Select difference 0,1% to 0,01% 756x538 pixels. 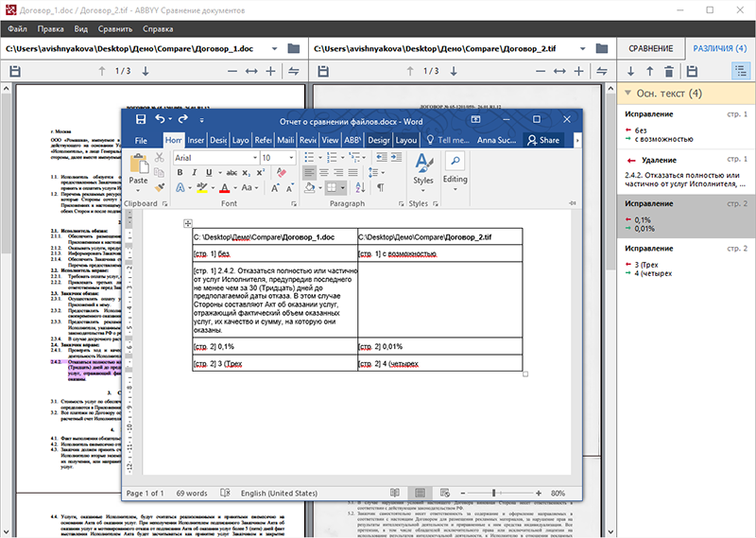pos(686,217)
